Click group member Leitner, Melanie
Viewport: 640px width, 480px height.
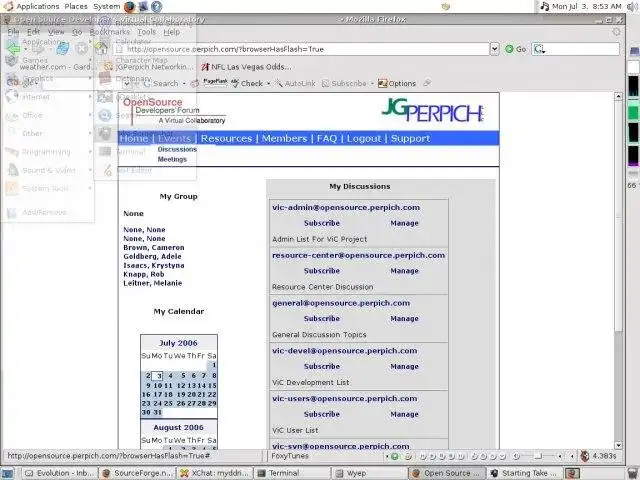pos(153,283)
